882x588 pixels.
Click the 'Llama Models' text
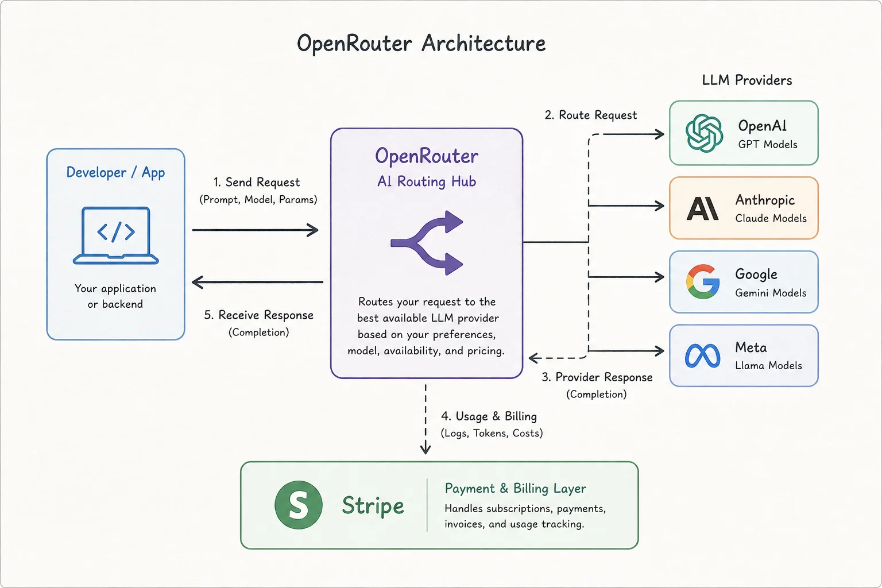[x=769, y=366]
